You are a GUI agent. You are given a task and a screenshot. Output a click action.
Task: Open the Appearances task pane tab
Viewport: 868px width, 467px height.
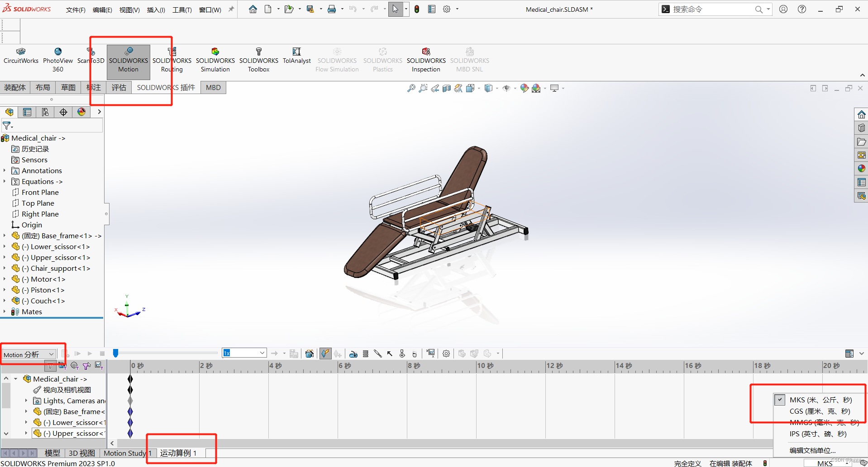861,169
